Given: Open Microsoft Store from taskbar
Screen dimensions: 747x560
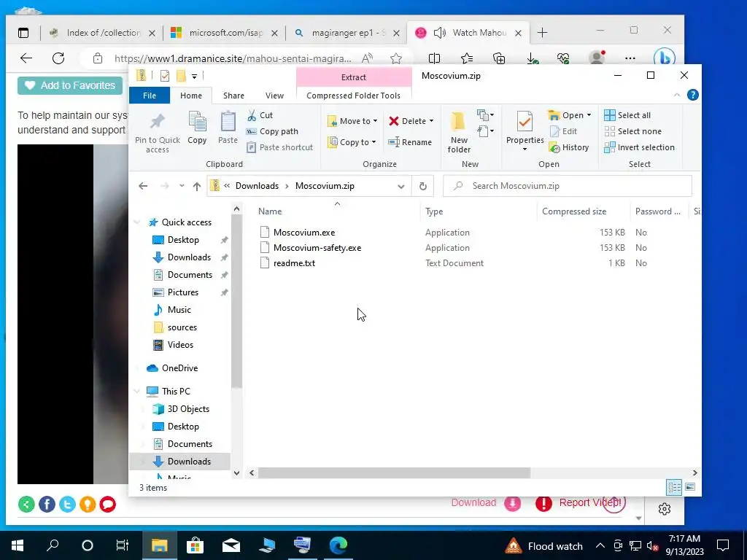Looking at the screenshot, I should pyautogui.click(x=195, y=545).
